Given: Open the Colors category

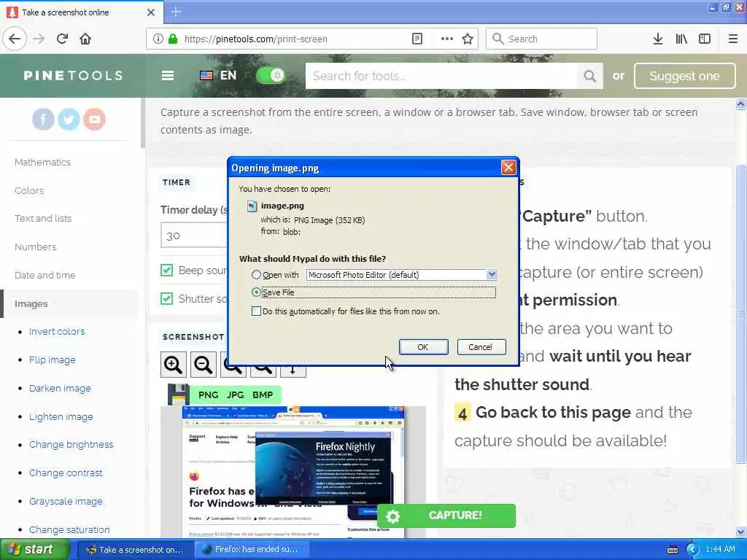Looking at the screenshot, I should 29,190.
